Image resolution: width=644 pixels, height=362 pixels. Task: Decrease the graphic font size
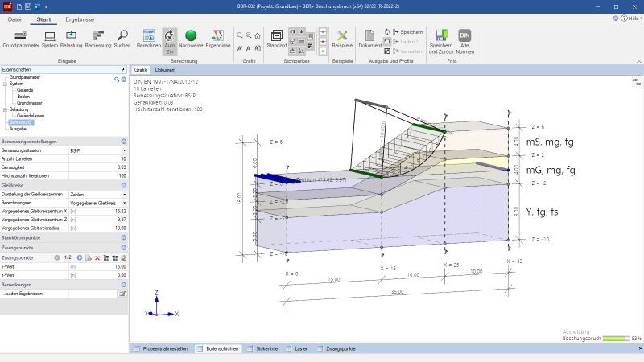(249, 48)
